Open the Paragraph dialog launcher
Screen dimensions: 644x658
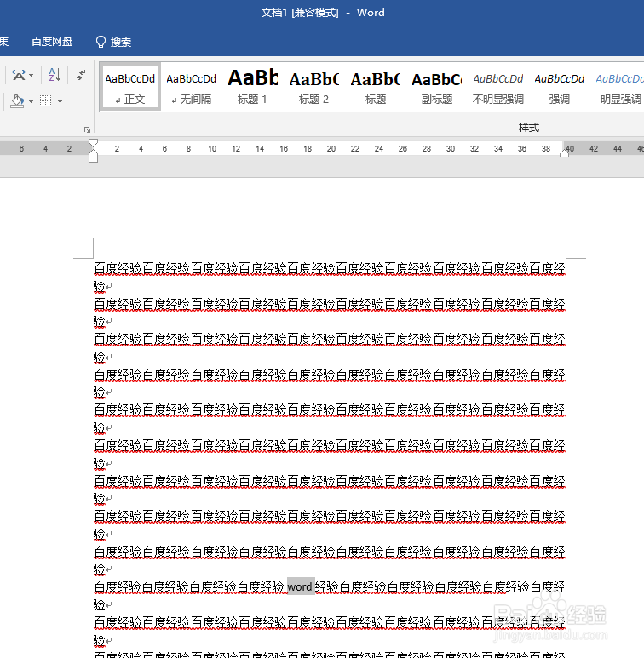click(88, 129)
